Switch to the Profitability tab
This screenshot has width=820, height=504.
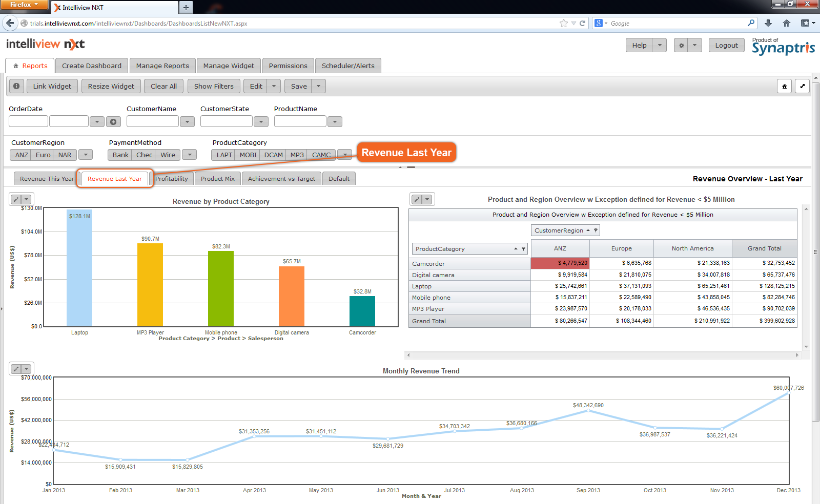click(172, 179)
